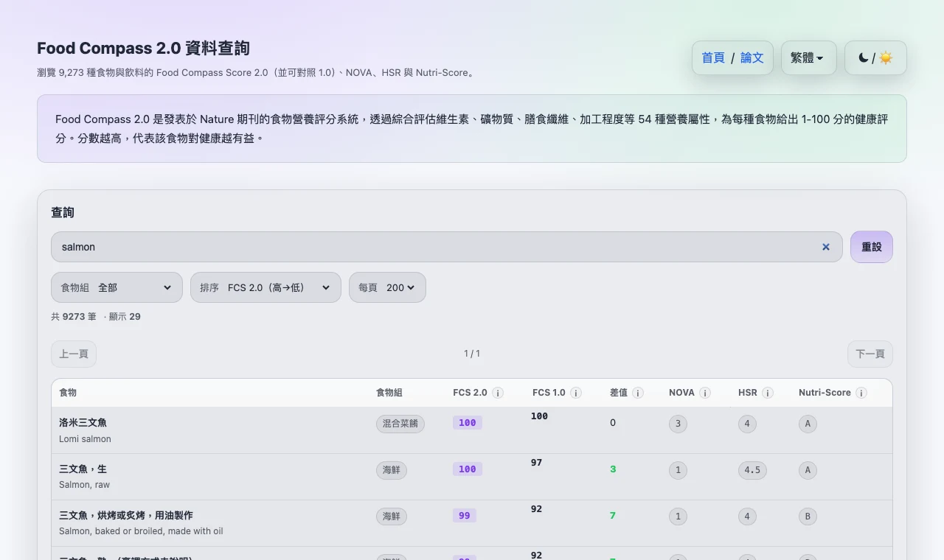Clear the salmon search text with X icon
The width and height of the screenshot is (944, 560).
tap(826, 248)
